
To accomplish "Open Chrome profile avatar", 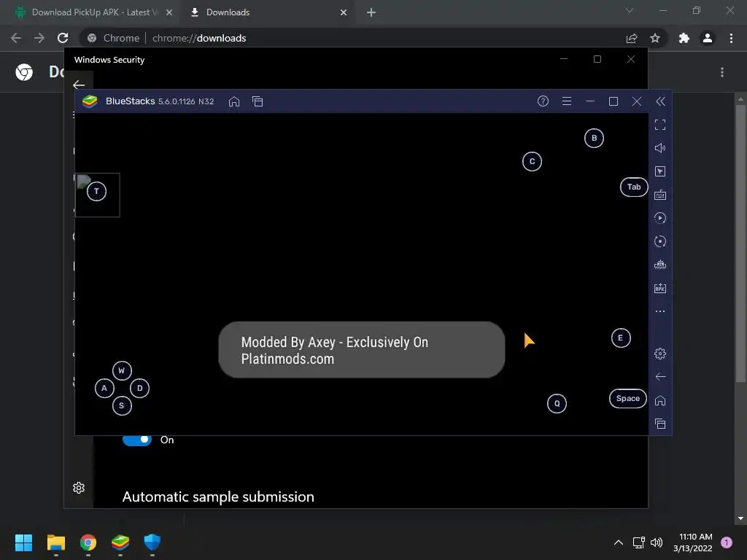I will 708,38.
